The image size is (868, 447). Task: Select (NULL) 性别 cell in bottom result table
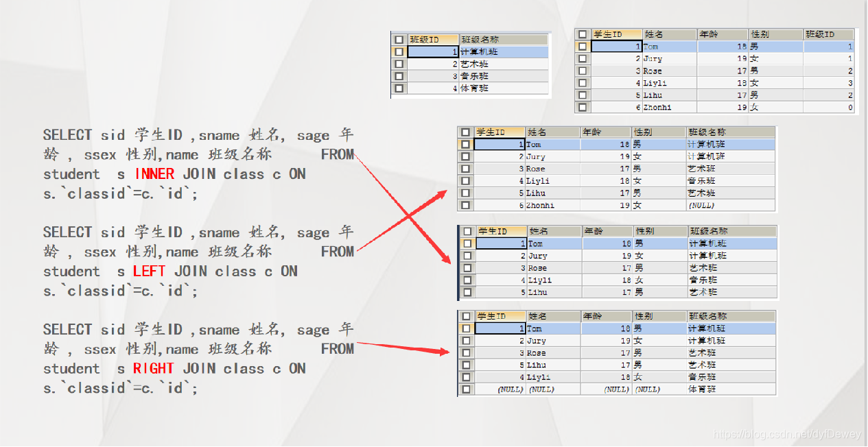[659, 389]
